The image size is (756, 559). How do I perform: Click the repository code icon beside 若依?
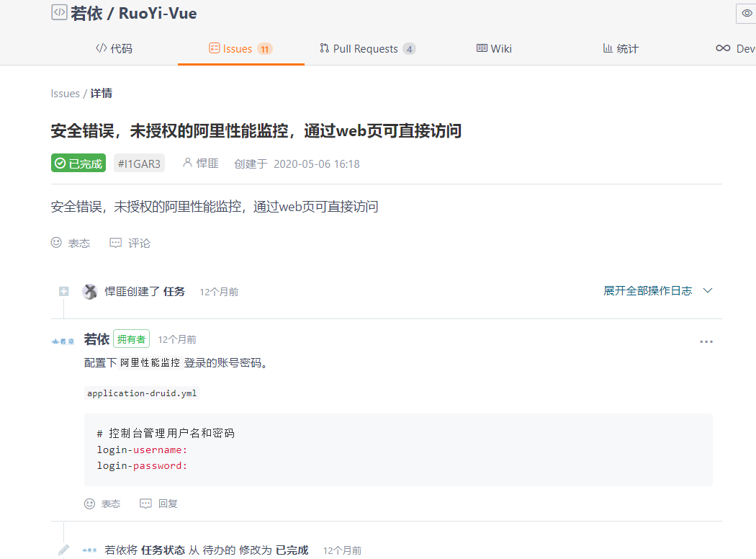[59, 12]
